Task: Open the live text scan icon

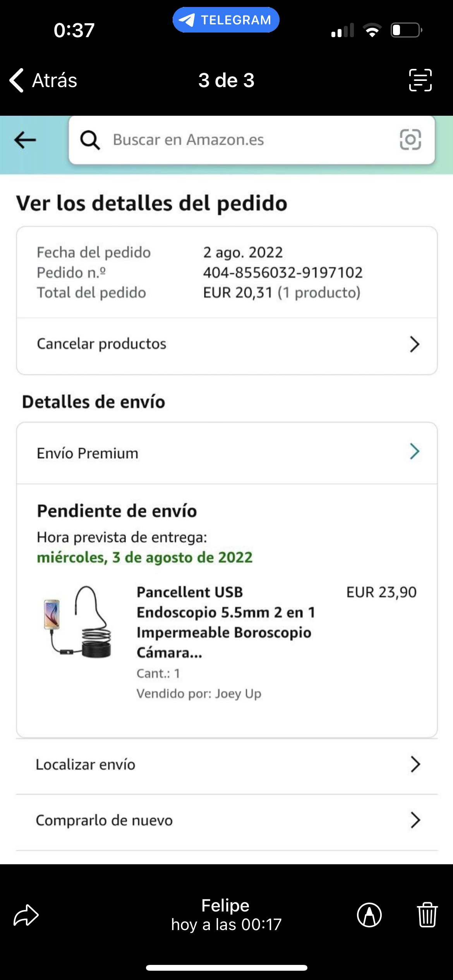Action: (x=420, y=80)
